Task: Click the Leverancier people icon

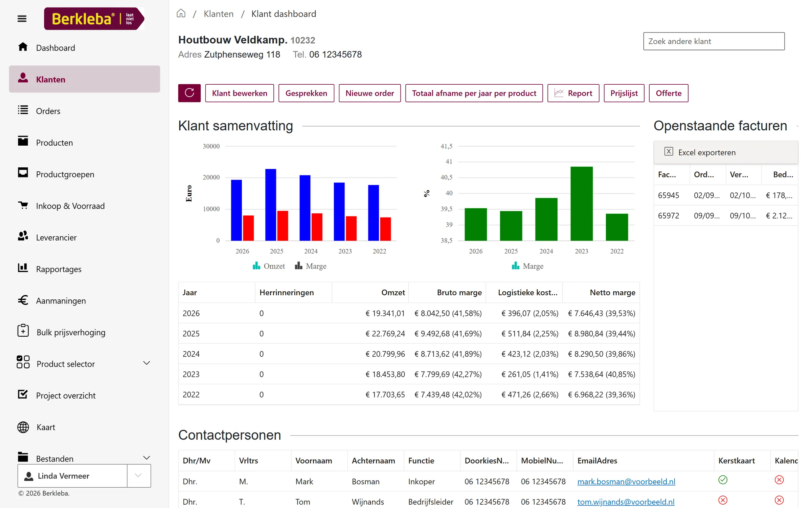Action: tap(23, 236)
